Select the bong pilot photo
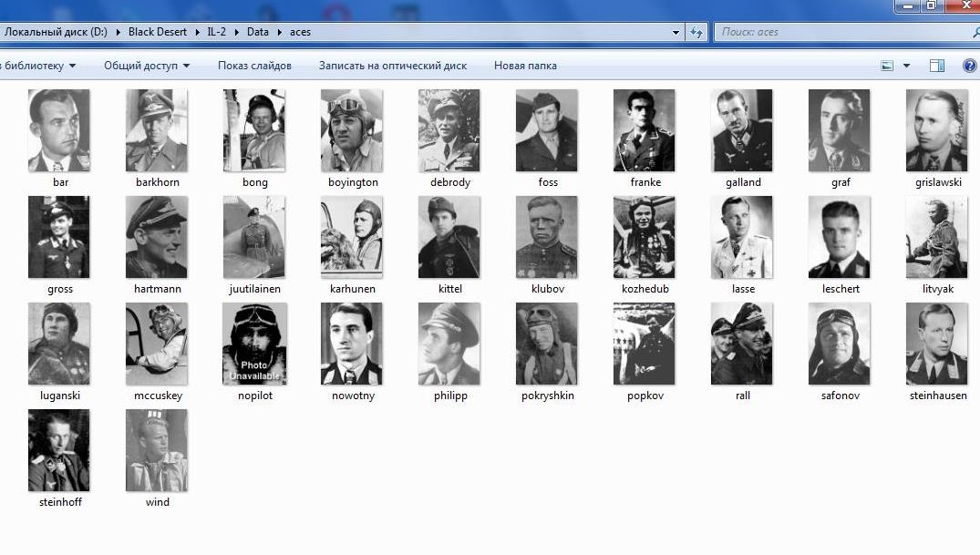 pos(254,130)
